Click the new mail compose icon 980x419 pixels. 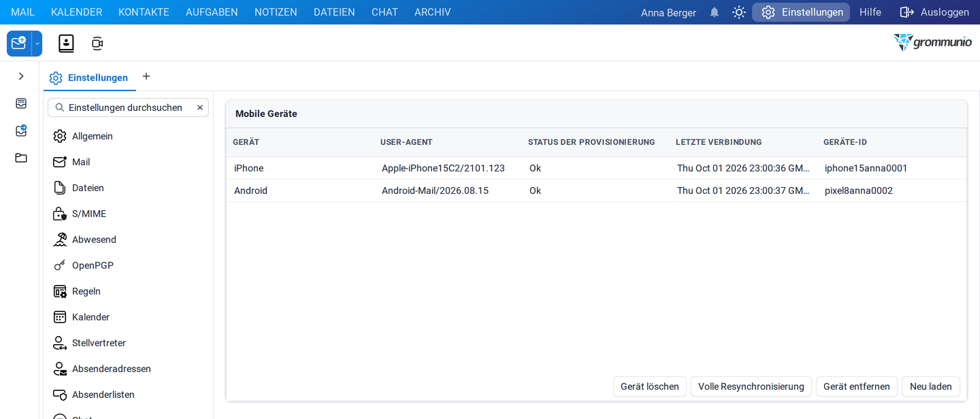click(19, 44)
